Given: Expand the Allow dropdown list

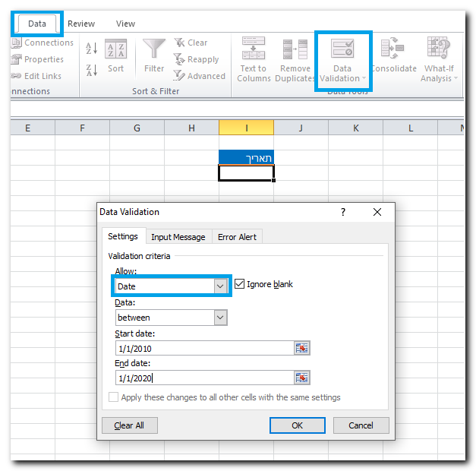Looking at the screenshot, I should tap(220, 286).
